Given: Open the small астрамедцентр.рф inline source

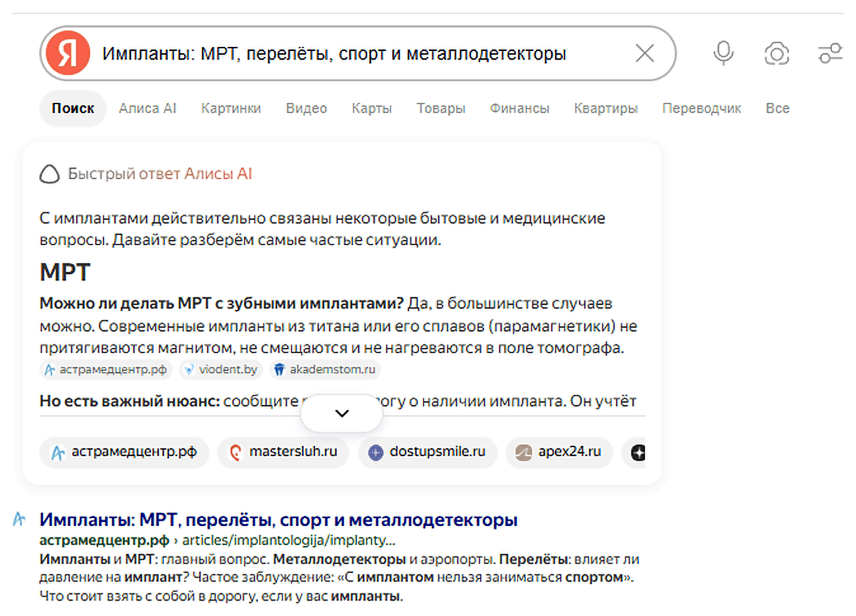Looking at the screenshot, I should pyautogui.click(x=106, y=370).
